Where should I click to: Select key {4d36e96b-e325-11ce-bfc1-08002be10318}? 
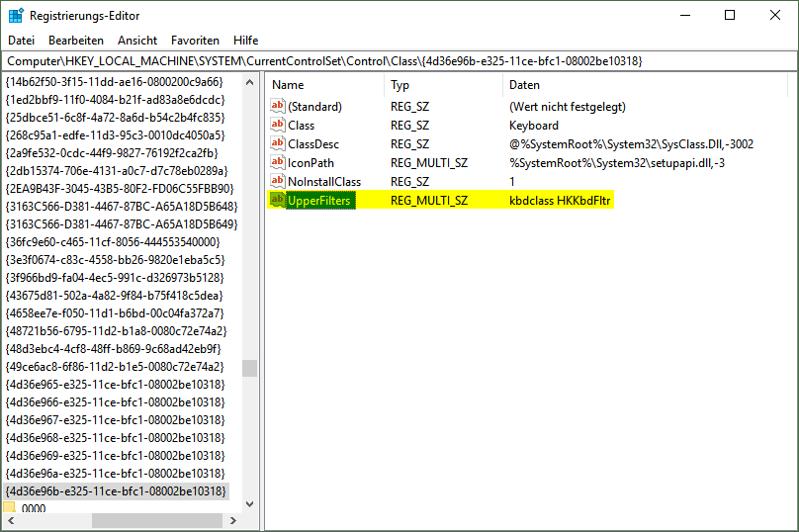[x=116, y=491]
